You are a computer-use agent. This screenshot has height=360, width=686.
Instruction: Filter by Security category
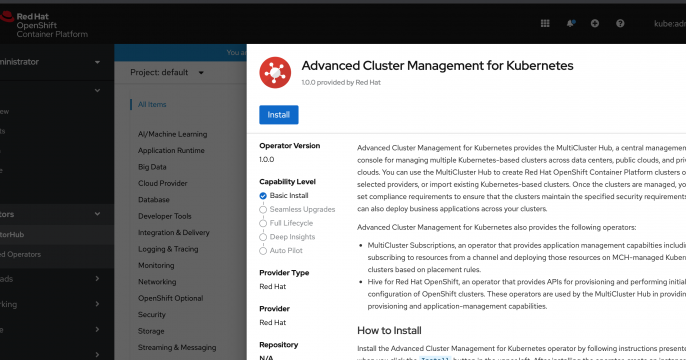151,315
